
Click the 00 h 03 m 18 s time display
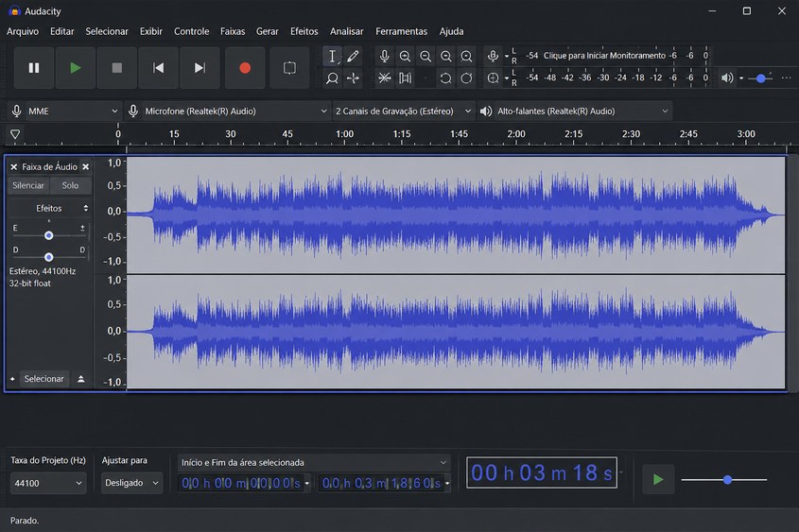542,473
